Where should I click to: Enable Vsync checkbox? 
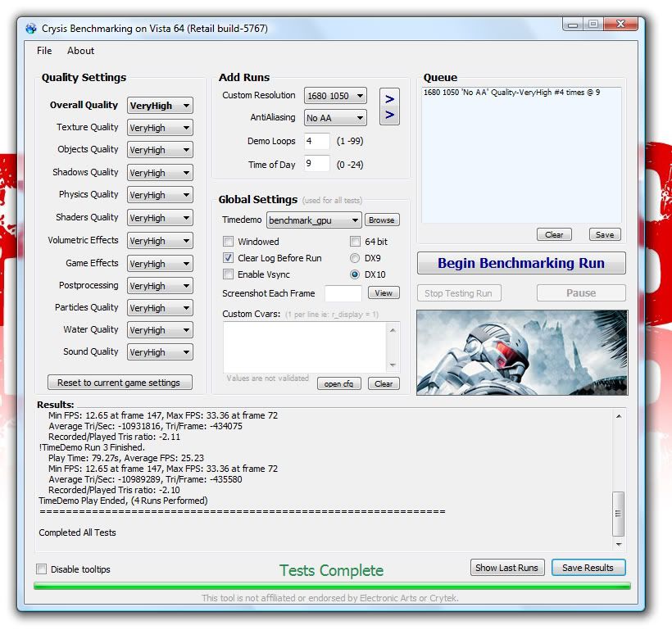[228, 274]
